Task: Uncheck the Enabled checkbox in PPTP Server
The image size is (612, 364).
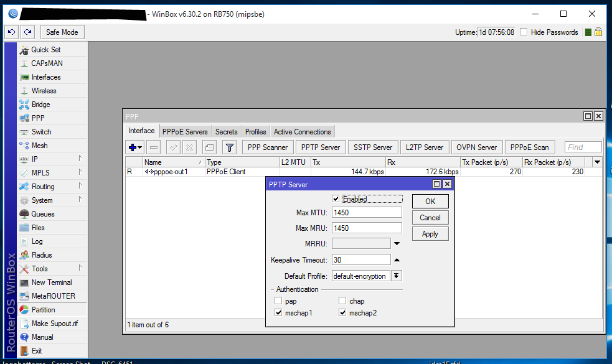Action: click(x=336, y=199)
